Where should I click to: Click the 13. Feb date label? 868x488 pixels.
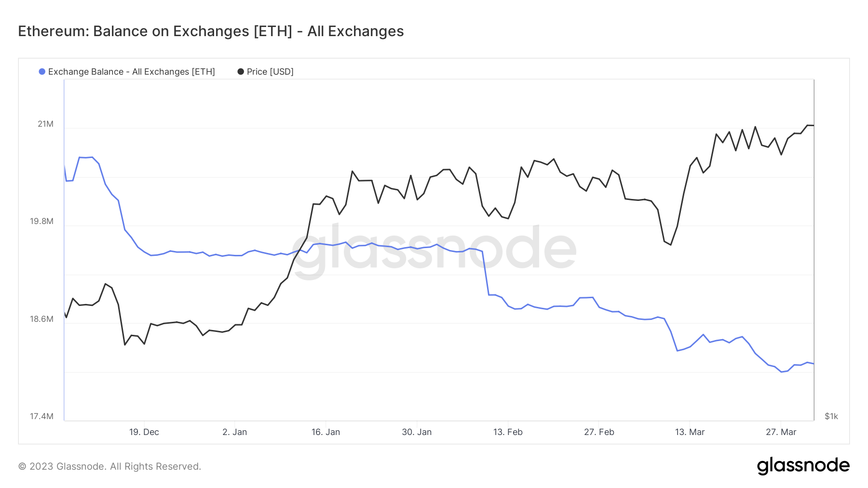pyautogui.click(x=508, y=432)
